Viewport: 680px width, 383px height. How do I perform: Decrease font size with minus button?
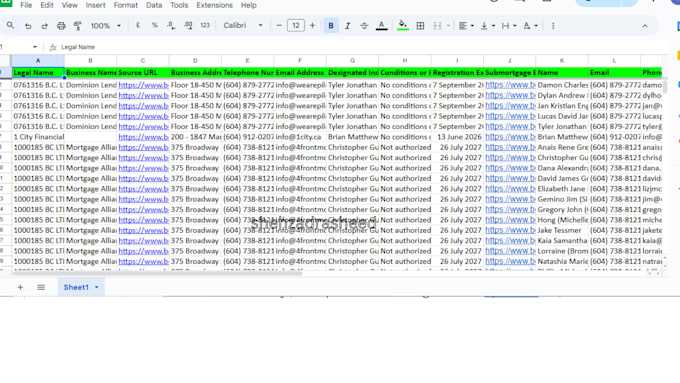[x=279, y=26]
